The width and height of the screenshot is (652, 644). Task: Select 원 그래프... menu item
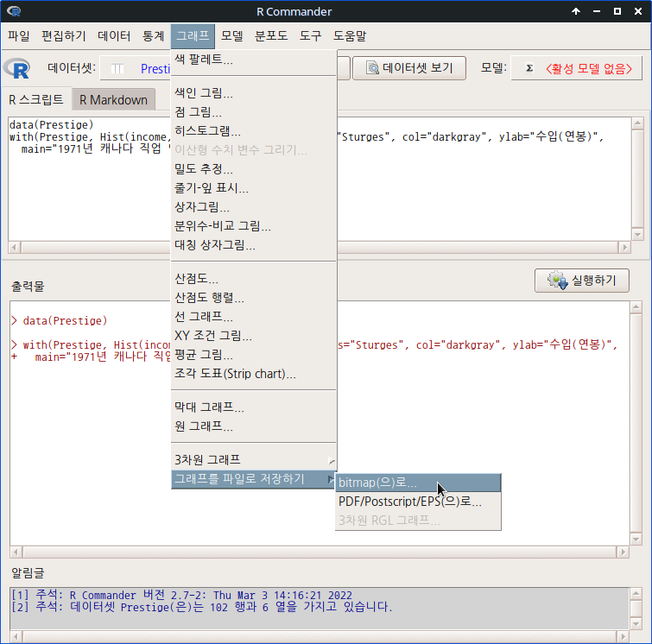253,426
